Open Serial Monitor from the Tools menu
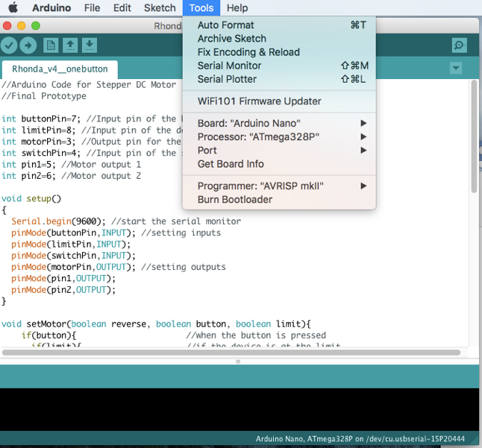 point(279,66)
